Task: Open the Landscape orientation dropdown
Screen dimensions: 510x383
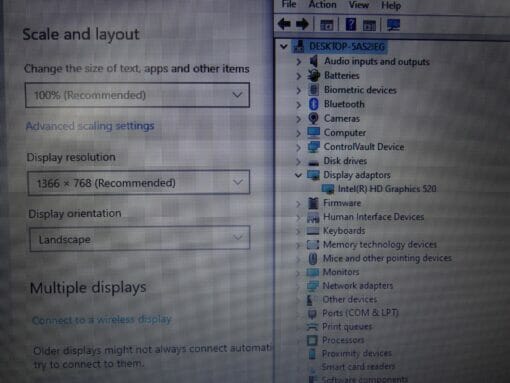Action: click(x=140, y=239)
